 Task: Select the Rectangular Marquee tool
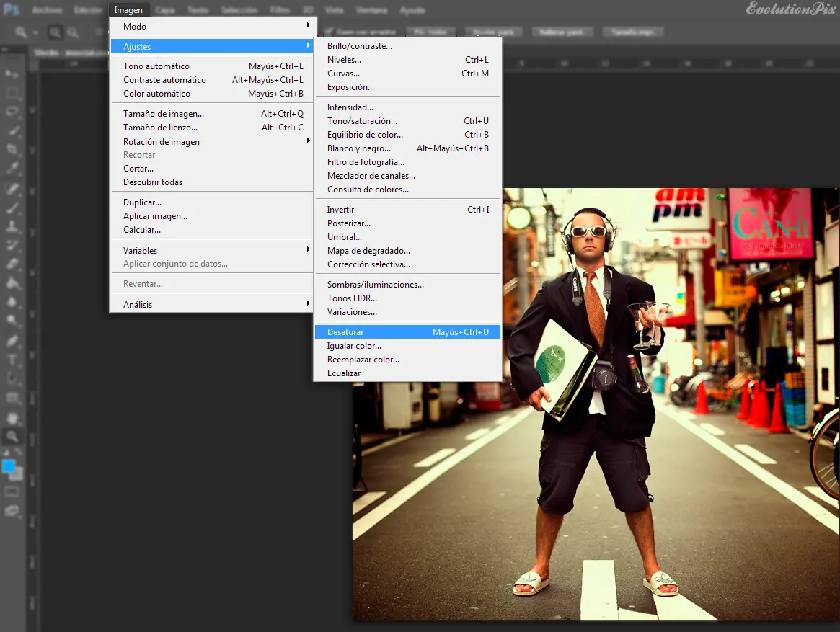12,93
